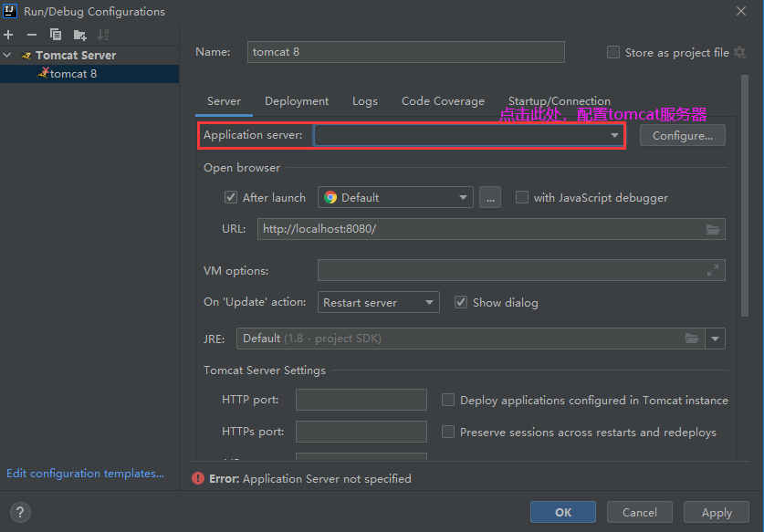Click the Application Server not specified error text
The height and width of the screenshot is (532, 764).
point(327,478)
